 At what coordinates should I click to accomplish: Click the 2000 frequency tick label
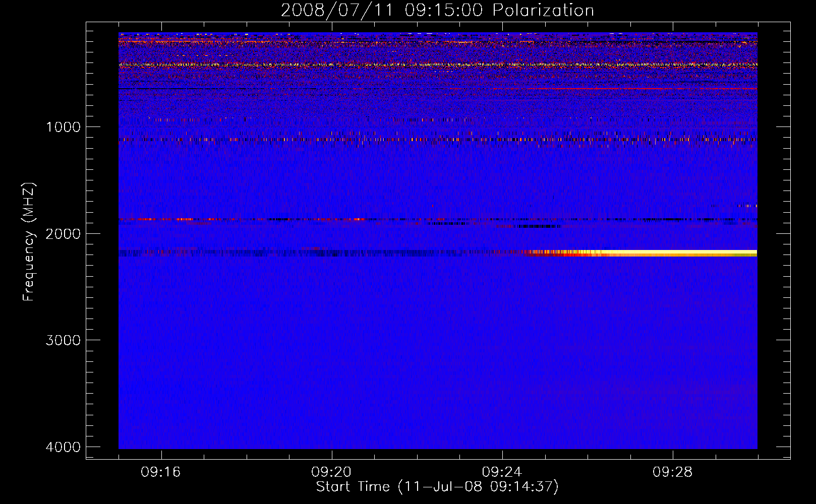63,234
